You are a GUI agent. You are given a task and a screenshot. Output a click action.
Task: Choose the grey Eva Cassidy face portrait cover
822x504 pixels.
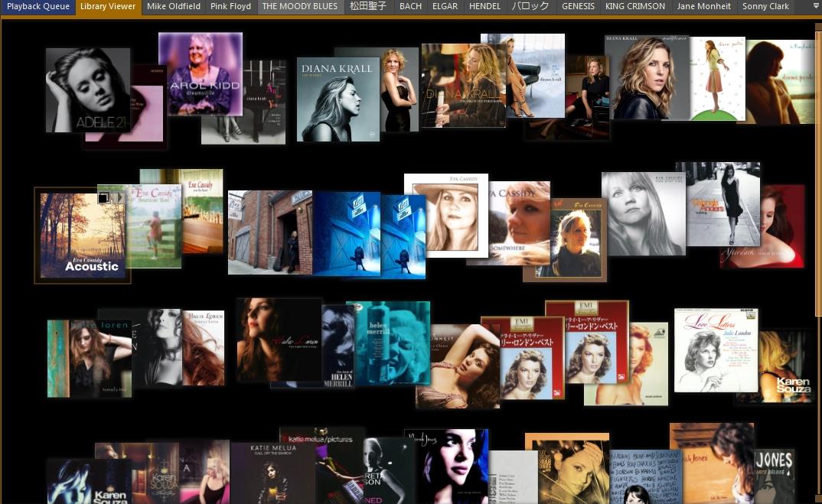(x=643, y=213)
